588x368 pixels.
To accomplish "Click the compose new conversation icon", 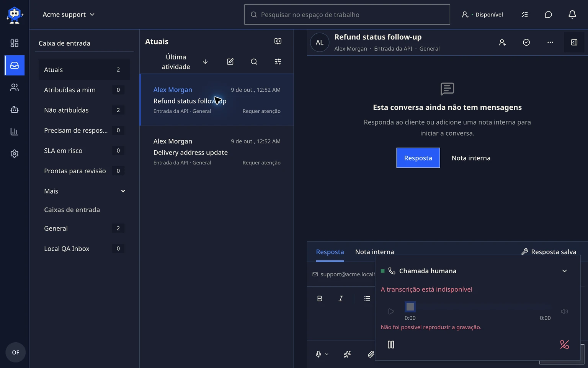I will pos(230,62).
